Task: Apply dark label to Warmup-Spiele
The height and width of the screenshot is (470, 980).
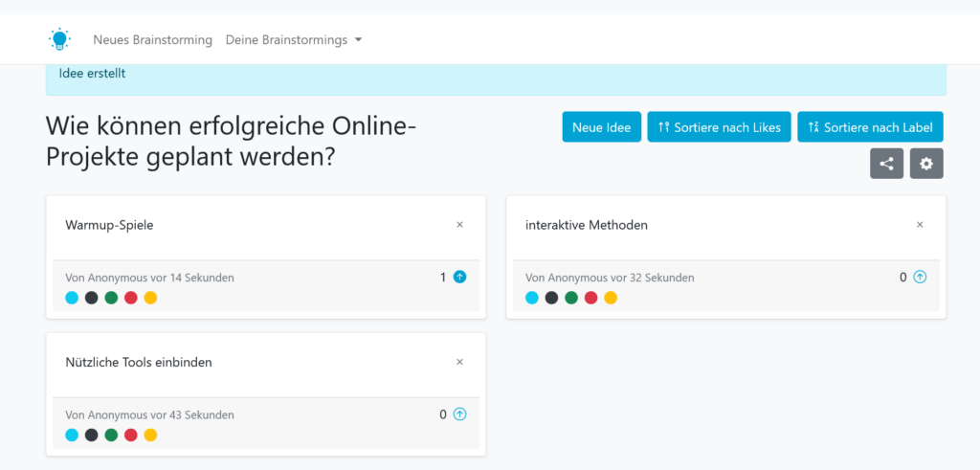Action: tap(92, 298)
